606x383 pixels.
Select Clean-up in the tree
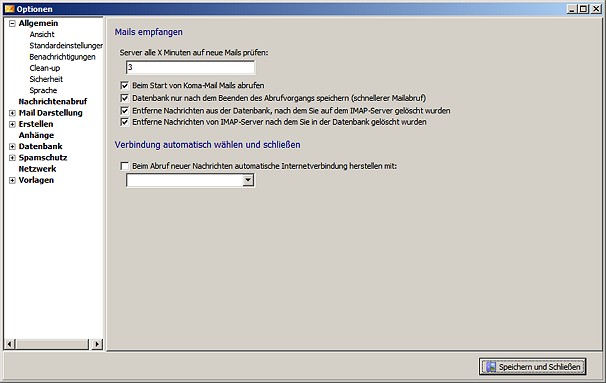coord(44,68)
